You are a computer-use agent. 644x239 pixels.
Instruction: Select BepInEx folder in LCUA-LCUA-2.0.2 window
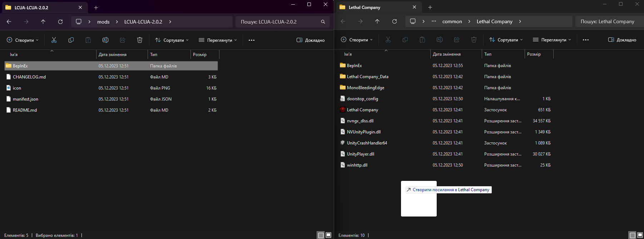[x=111, y=66]
